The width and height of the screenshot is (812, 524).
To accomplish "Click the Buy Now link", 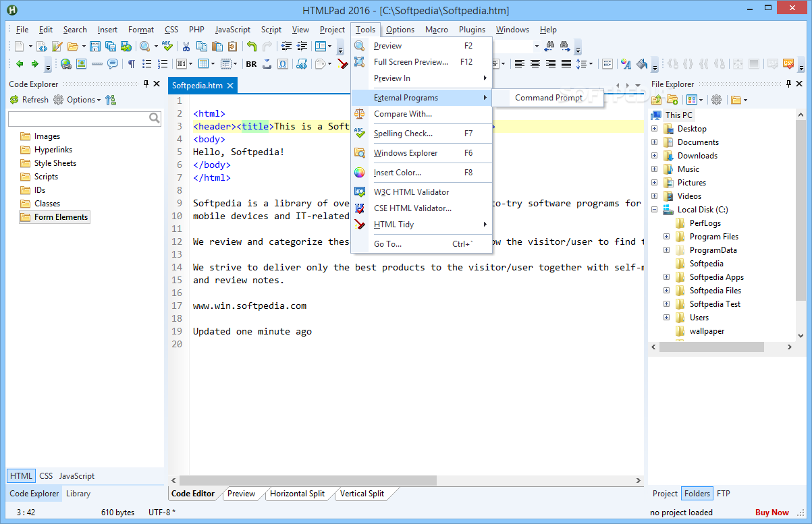I will point(772,513).
